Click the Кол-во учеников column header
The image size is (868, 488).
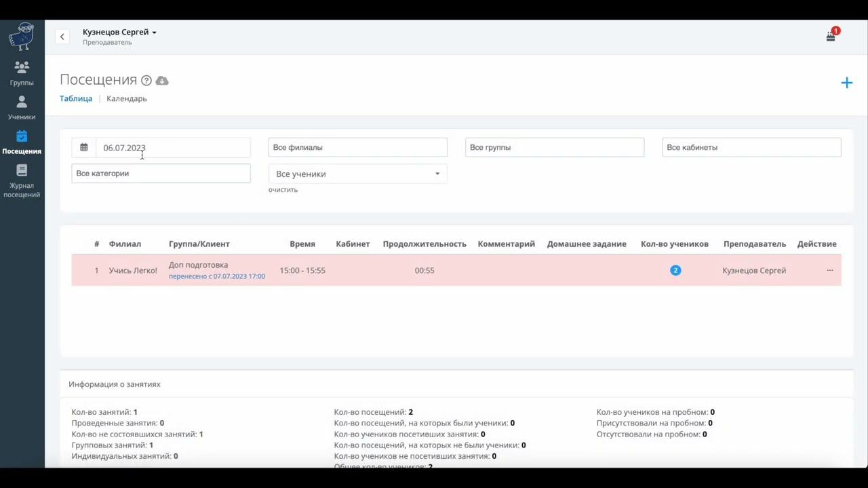pos(675,244)
